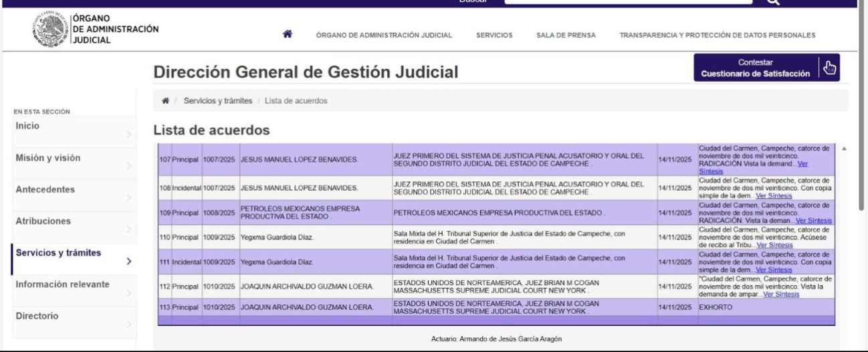Open Órgano de Administración Judicial menu
This screenshot has width=868, height=352.
click(x=384, y=35)
